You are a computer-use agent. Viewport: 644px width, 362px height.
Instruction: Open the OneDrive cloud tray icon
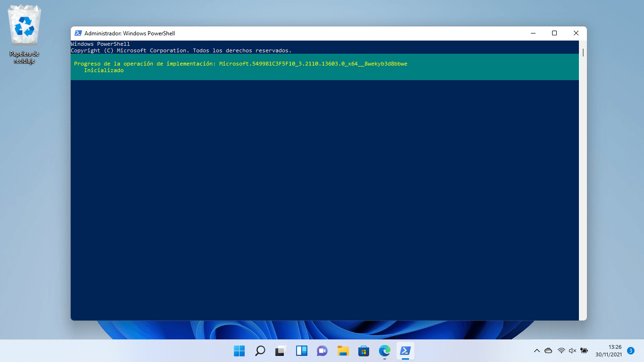(x=548, y=351)
